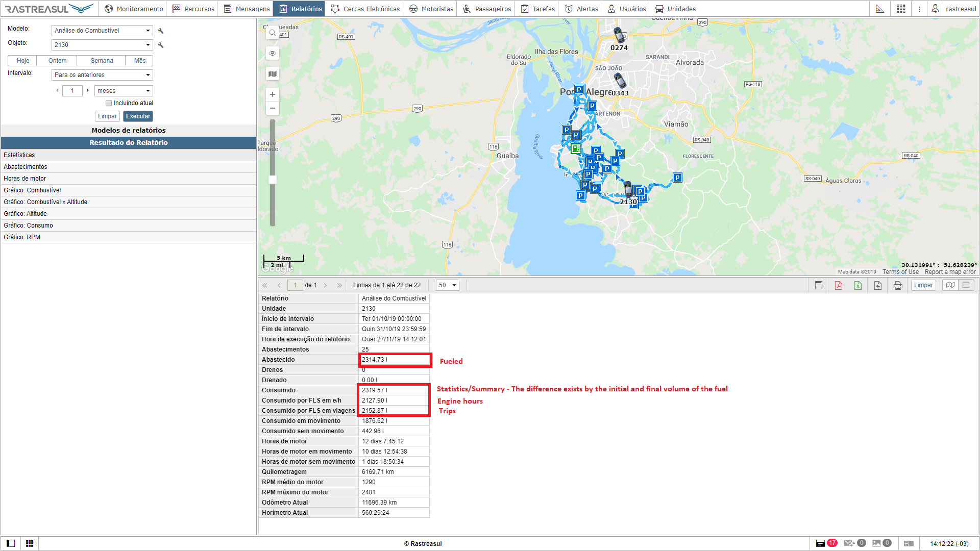Open the map layers icon
This screenshot has height=551, width=980.
(x=273, y=74)
